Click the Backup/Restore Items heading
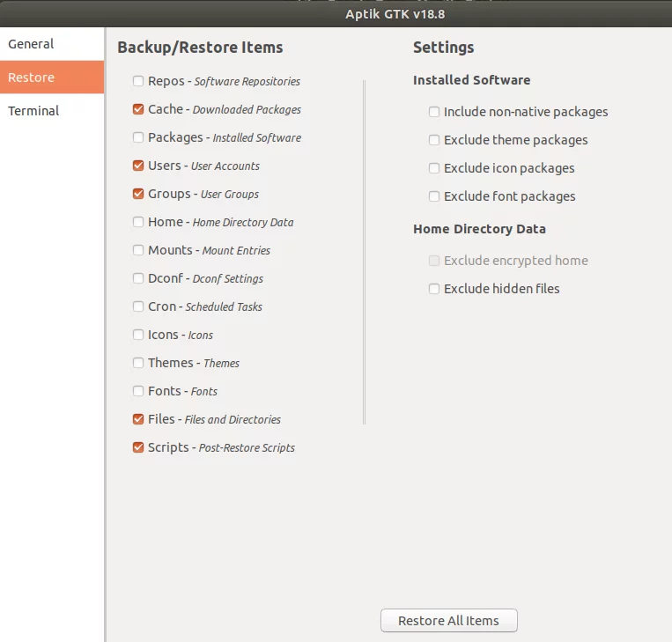 pos(200,48)
